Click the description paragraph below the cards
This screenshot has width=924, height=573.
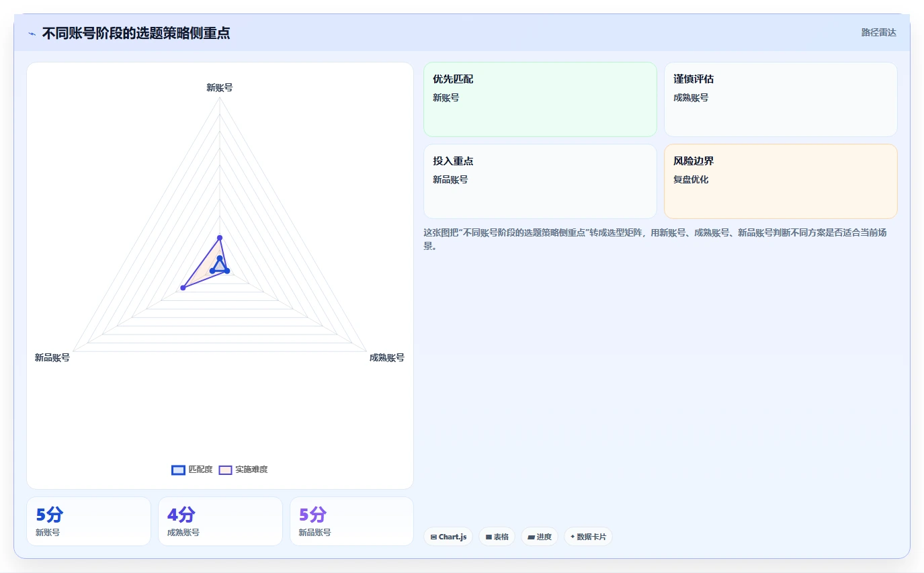click(660, 239)
